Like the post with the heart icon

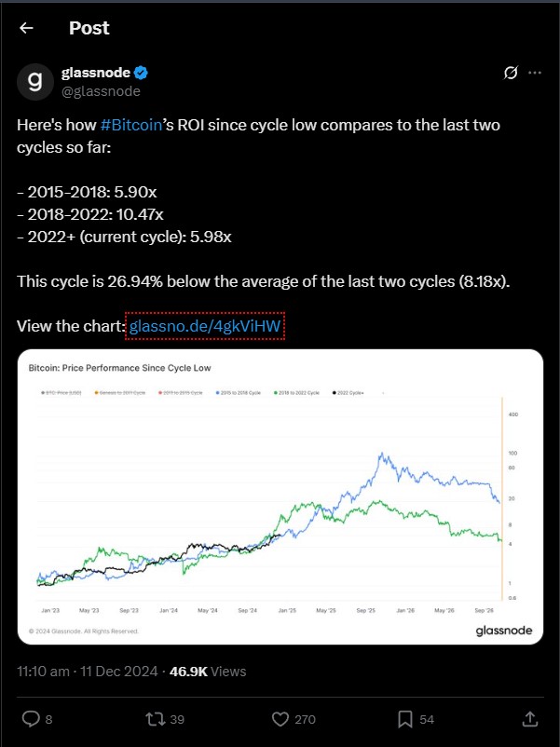pos(280,719)
